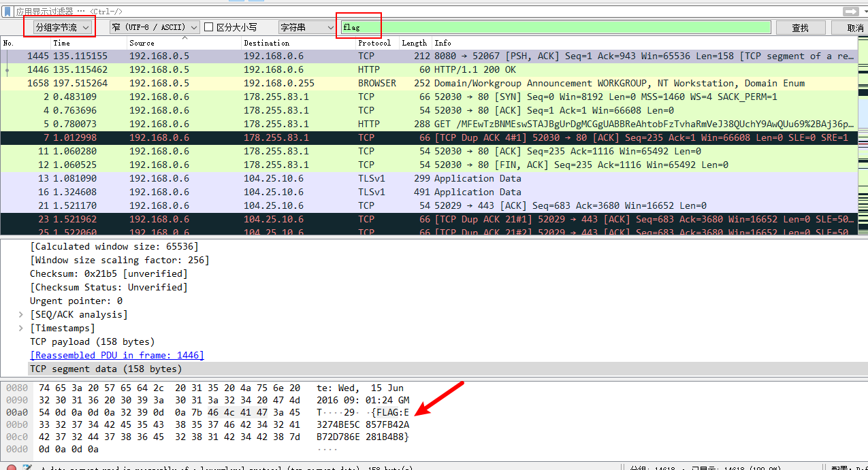Focus the display filter input field
Viewport: 868px width, 470px height.
pyautogui.click(x=428, y=12)
